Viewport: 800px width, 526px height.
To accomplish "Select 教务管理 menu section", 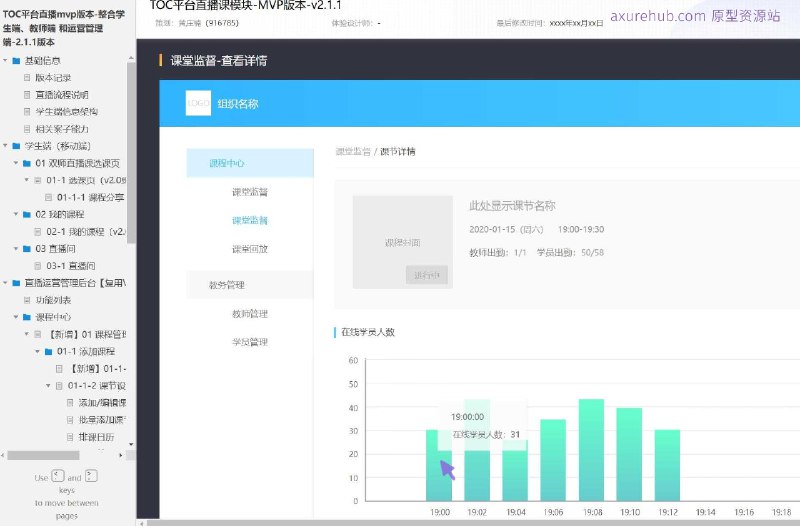I will [250, 285].
